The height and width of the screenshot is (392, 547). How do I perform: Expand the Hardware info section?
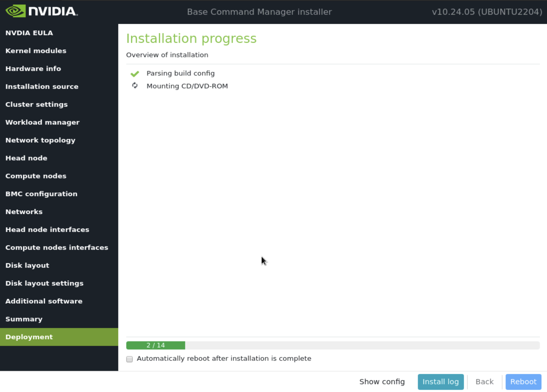[33, 68]
